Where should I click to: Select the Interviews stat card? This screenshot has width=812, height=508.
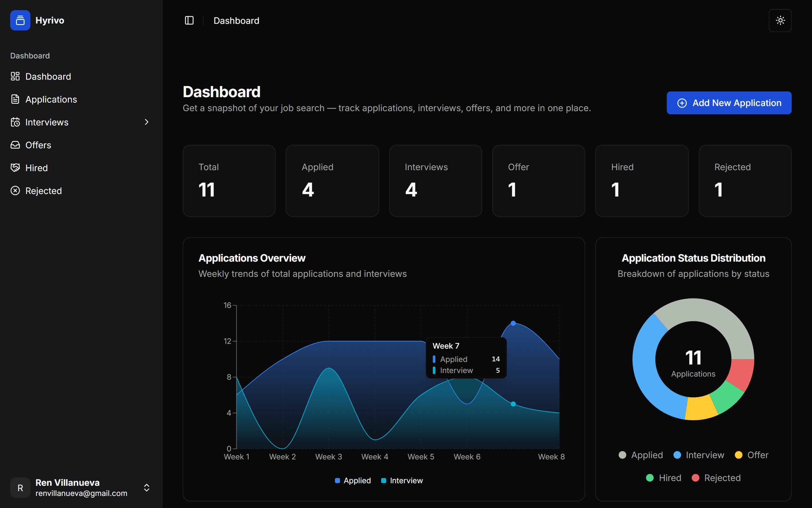(435, 181)
